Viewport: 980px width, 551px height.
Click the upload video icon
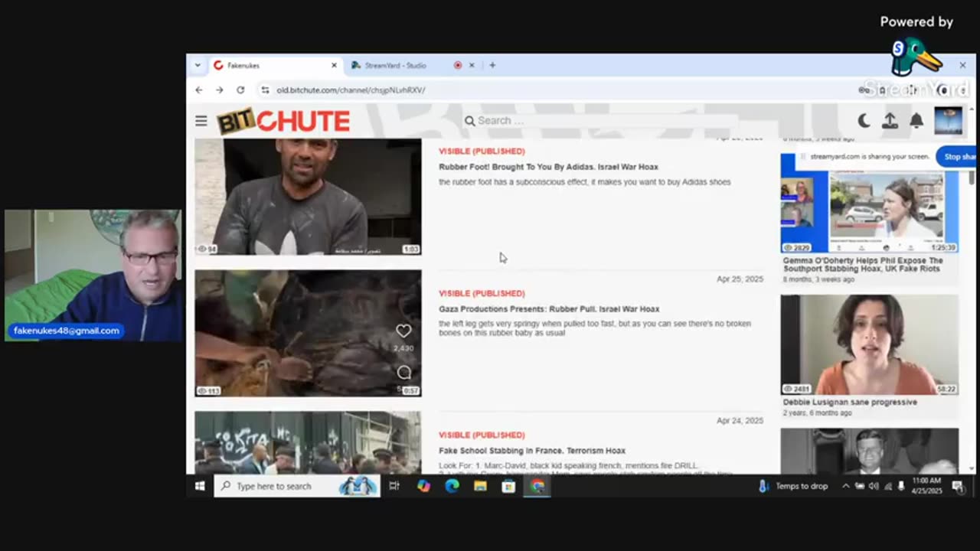[890, 121]
